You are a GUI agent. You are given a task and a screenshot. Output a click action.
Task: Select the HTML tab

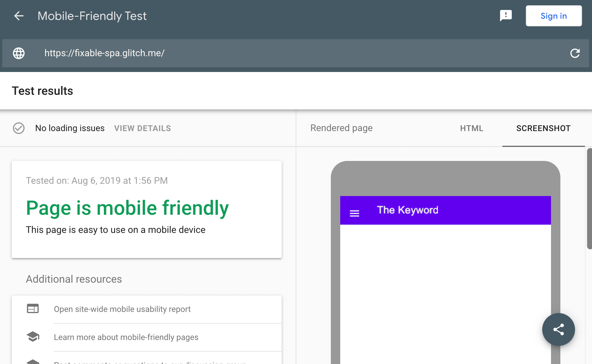pyautogui.click(x=472, y=128)
